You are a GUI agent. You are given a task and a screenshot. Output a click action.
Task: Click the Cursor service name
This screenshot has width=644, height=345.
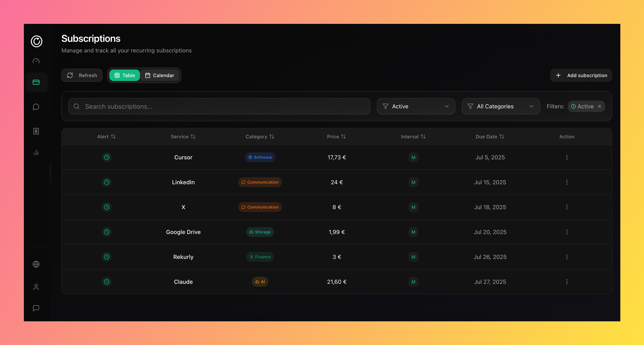click(183, 157)
